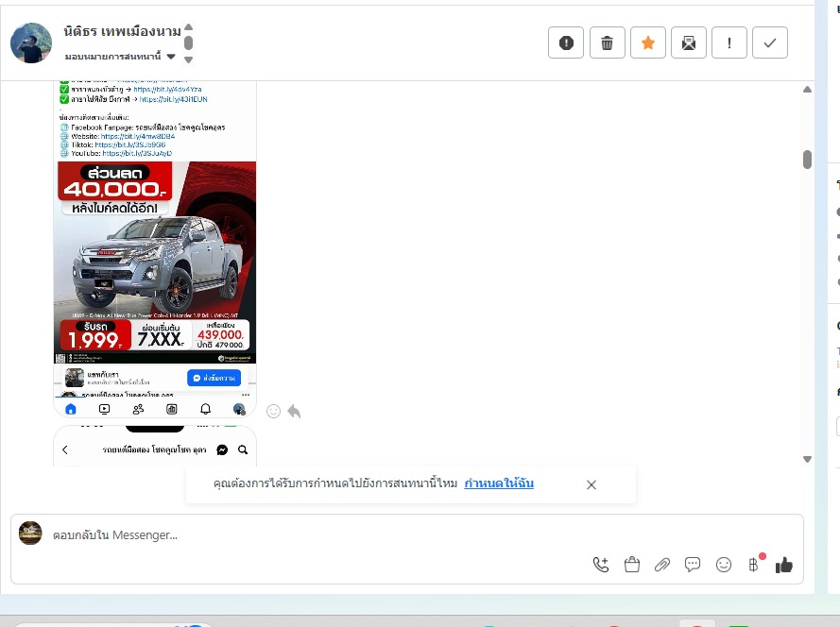Focus the ตอบกลับใน Messenger reply field
The image size is (840, 627).
[407, 534]
